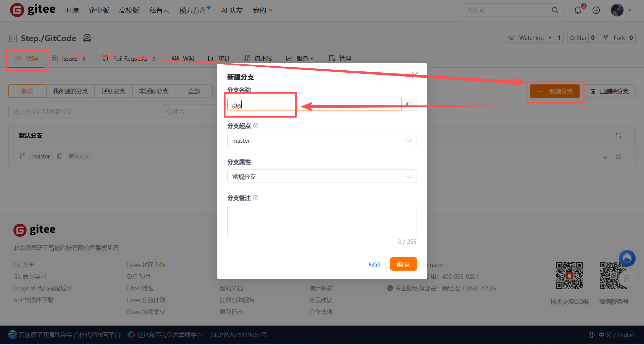Click the badge icon next to Step./GitCode
Screen dimensions: 644x345
click(x=87, y=38)
